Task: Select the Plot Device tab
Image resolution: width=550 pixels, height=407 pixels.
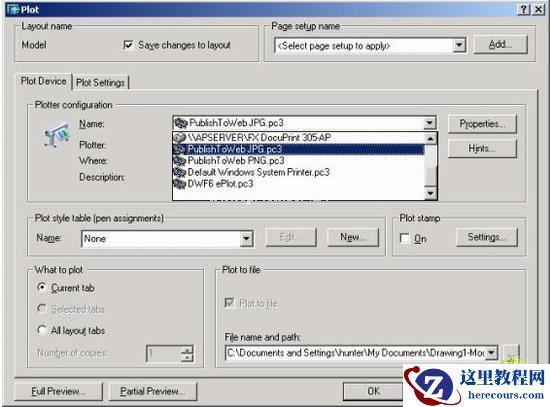Action: click(x=43, y=81)
